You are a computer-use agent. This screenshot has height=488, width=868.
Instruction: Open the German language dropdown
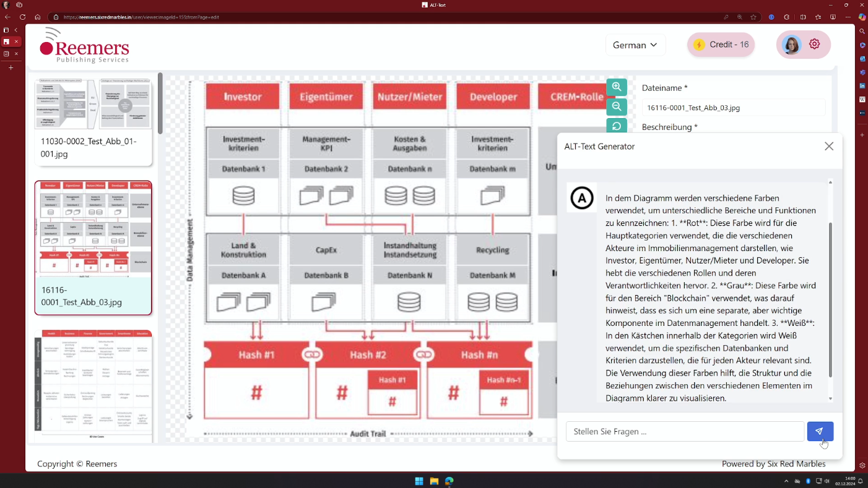click(635, 45)
